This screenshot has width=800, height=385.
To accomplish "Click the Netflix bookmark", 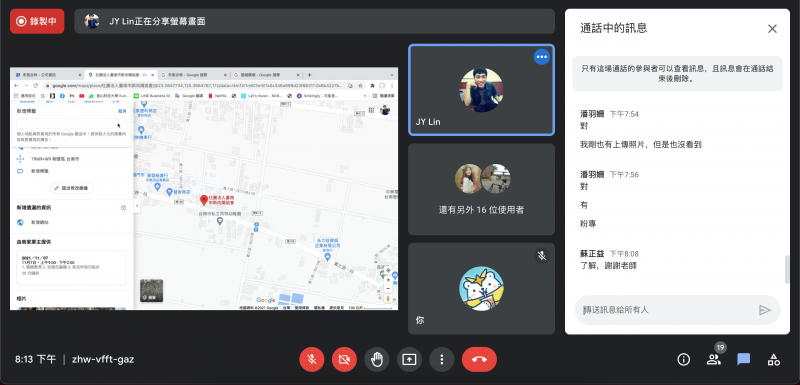I will (217, 95).
